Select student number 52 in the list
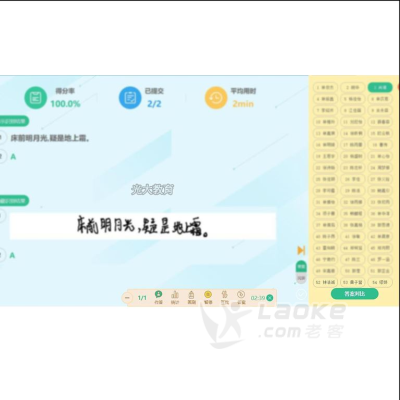 tap(325, 282)
